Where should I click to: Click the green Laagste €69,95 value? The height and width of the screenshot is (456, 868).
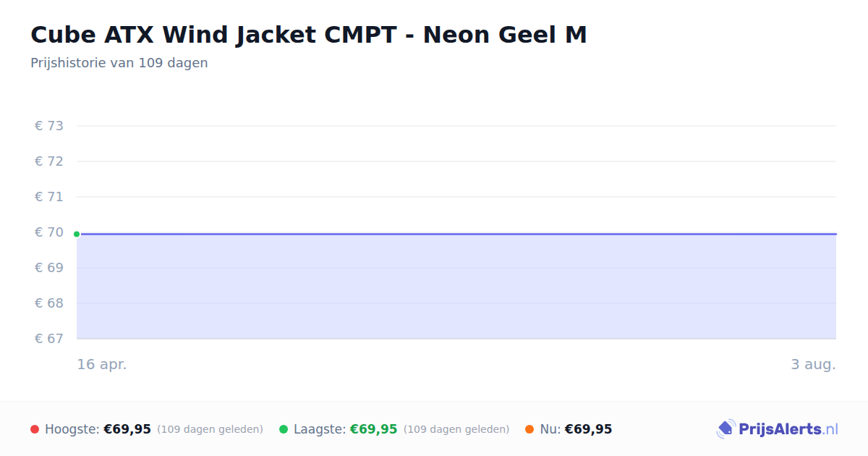[374, 429]
